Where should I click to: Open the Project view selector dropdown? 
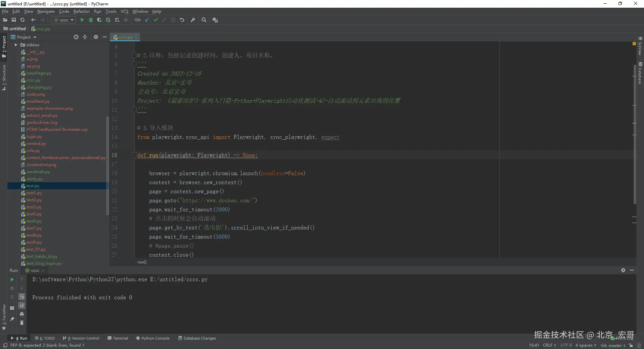(24, 37)
